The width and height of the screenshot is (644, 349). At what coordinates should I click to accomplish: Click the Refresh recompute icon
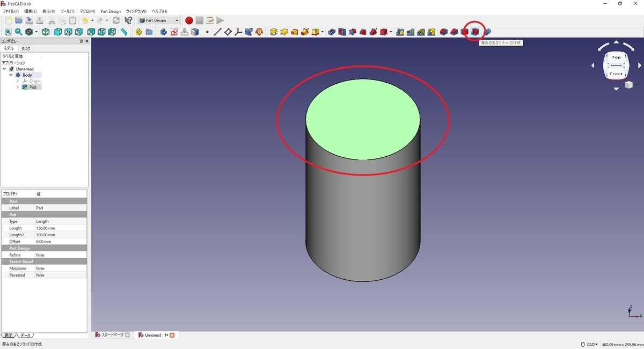[116, 20]
